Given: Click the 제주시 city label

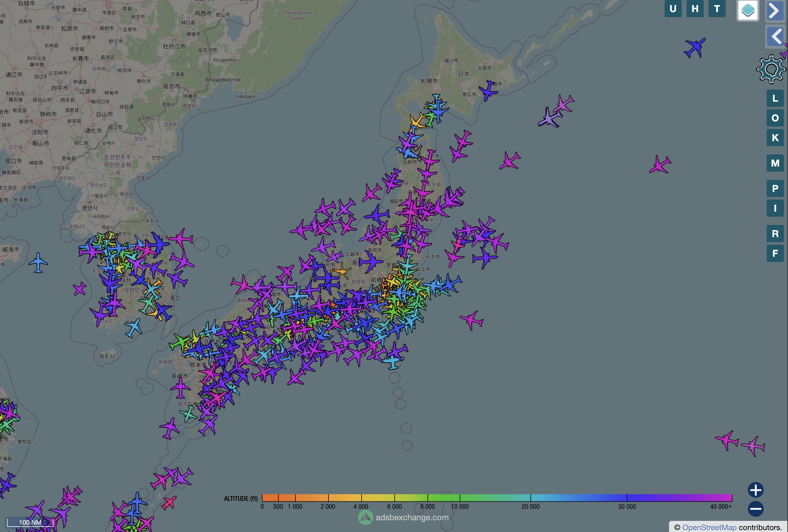Looking at the screenshot, I should coord(107,356).
